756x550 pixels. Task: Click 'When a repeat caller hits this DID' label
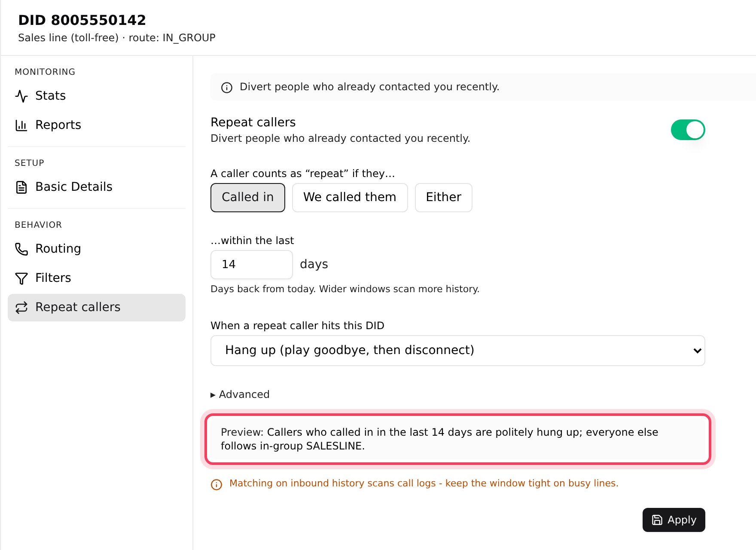[x=297, y=326]
